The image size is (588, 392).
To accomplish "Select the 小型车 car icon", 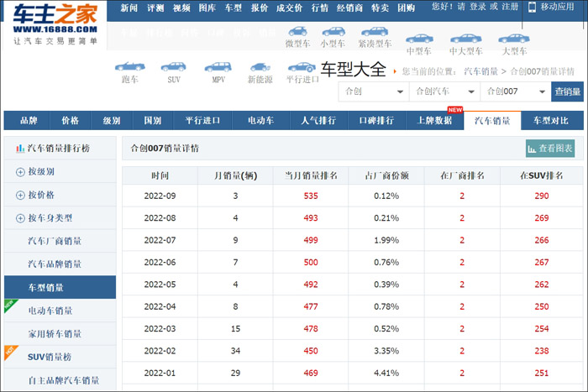I will tap(333, 32).
